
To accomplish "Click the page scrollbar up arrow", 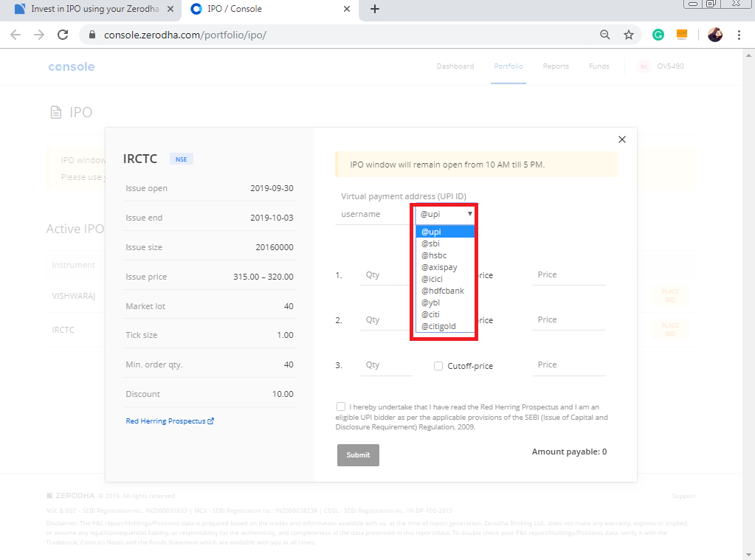I will click(749, 55).
